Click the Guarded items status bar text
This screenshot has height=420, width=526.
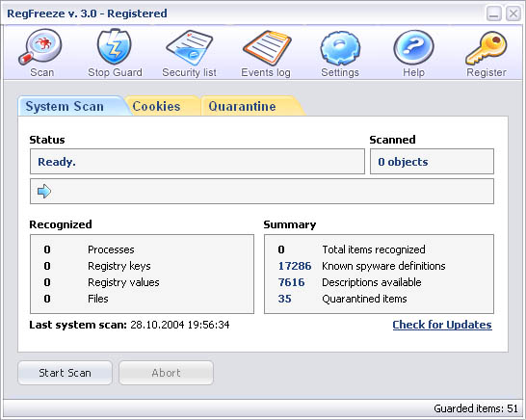476,408
